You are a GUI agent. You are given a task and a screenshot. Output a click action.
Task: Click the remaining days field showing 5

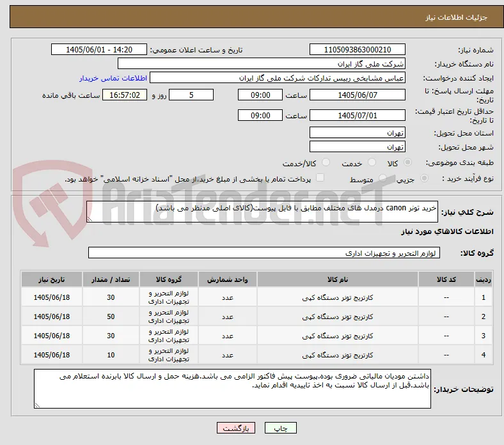click(x=191, y=95)
